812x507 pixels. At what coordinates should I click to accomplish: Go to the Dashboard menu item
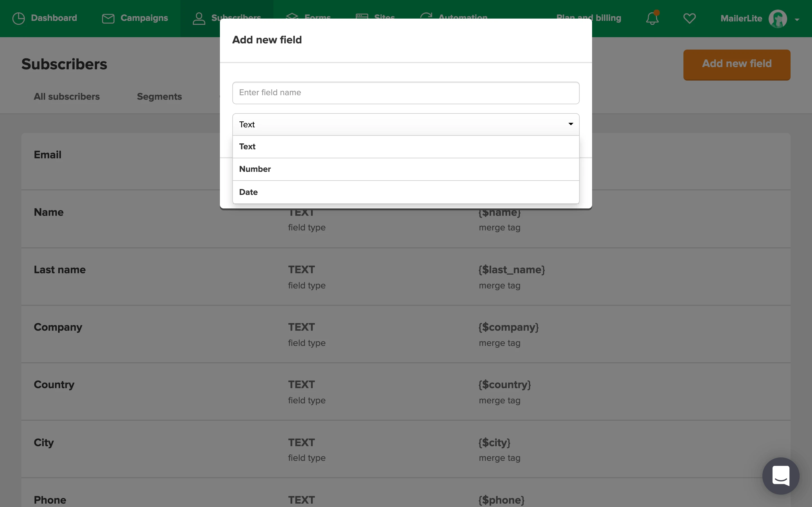(54, 18)
